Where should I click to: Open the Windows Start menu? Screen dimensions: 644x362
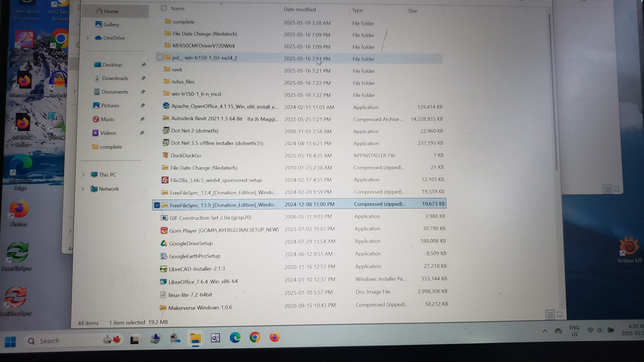pyautogui.click(x=10, y=342)
